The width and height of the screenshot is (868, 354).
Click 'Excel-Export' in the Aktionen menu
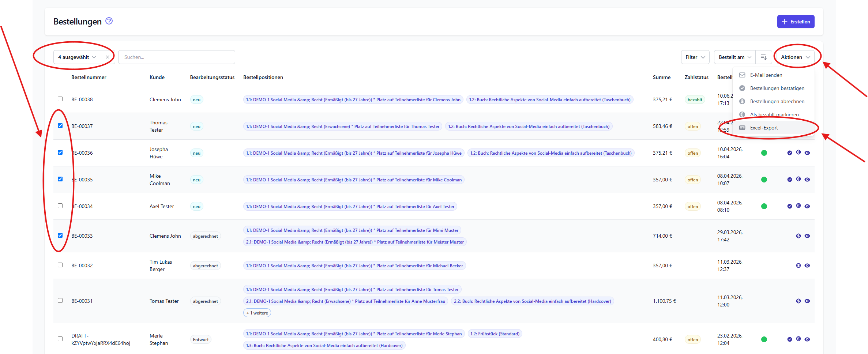[774, 128]
